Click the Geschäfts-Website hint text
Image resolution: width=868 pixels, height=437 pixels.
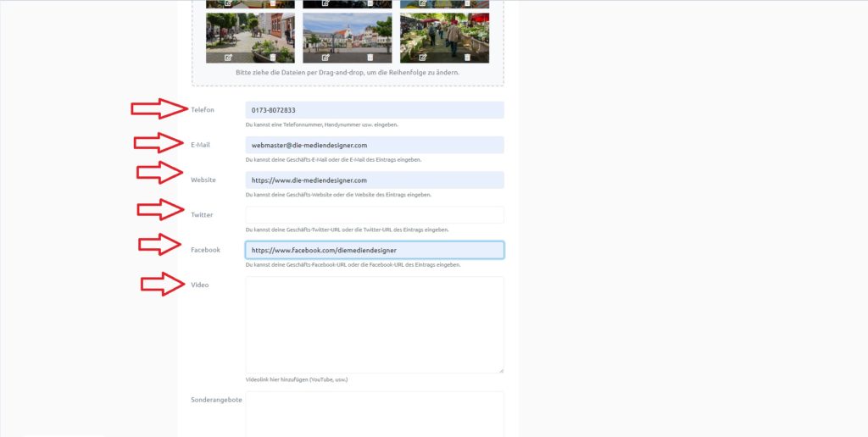[x=338, y=195]
